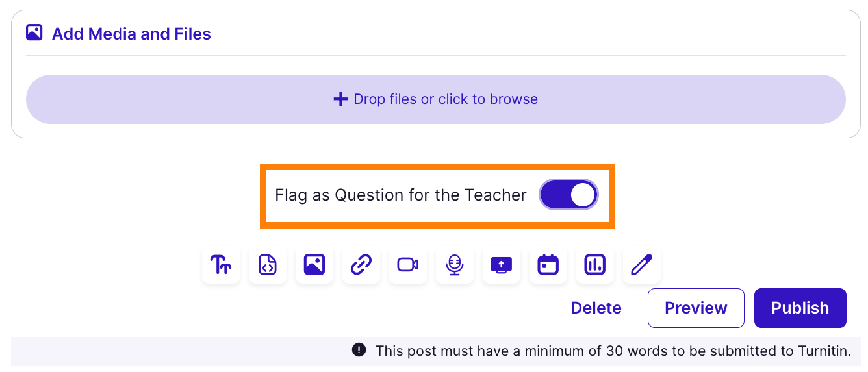Add a hyperlink with the chain icon
This screenshot has width=868, height=372.
pyautogui.click(x=361, y=265)
